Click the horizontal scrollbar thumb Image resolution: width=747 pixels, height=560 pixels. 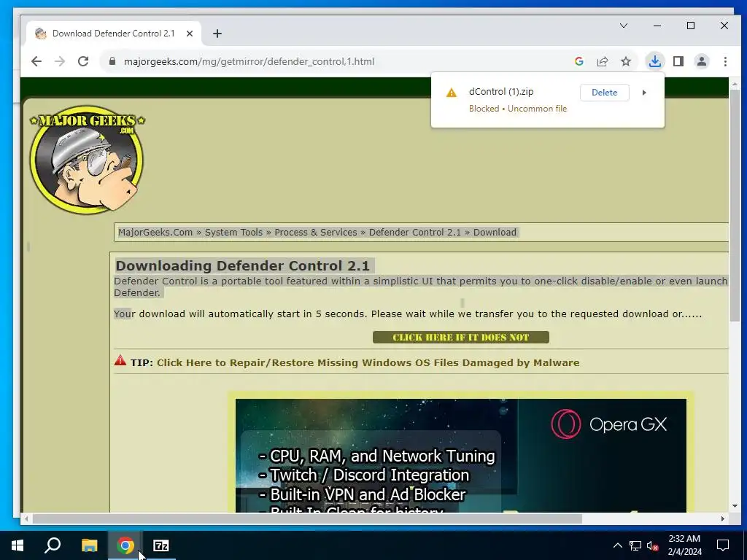(x=307, y=518)
